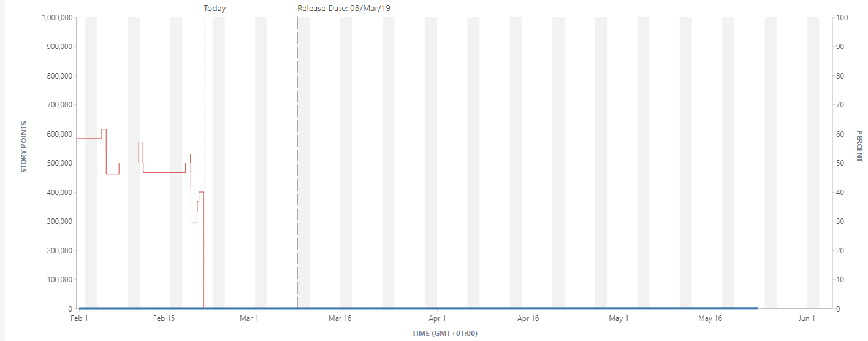Click the '500,000' story points tick label
This screenshot has width=868, height=341.
[59, 163]
